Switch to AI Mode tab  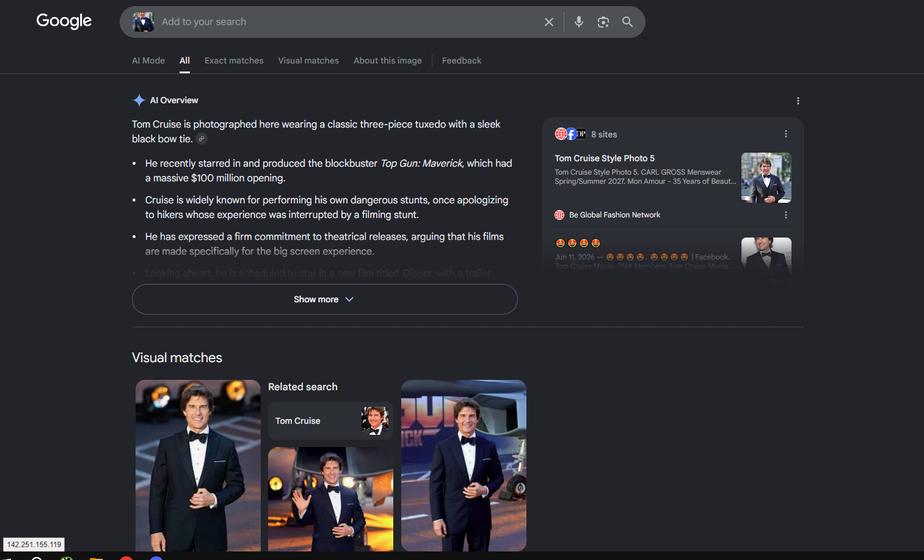(148, 60)
